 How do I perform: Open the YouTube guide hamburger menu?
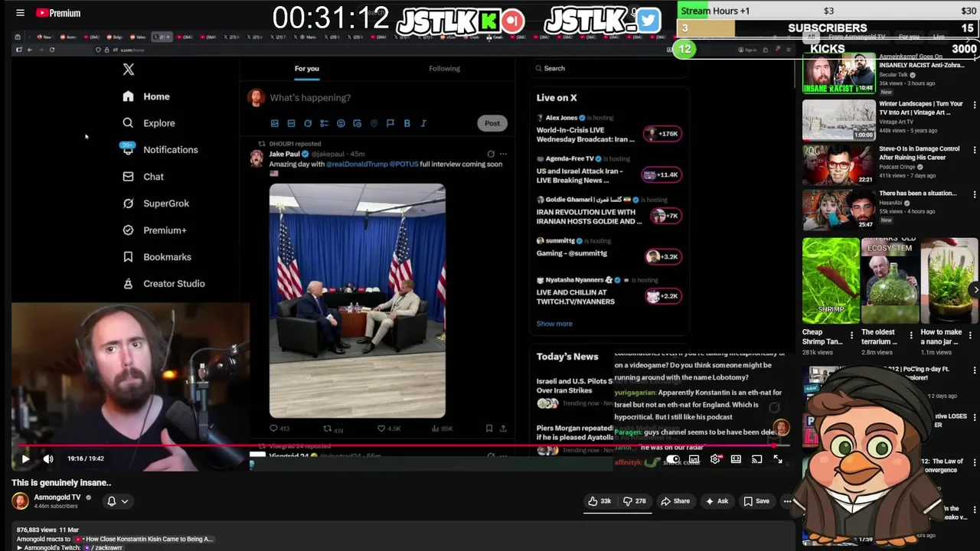tap(21, 13)
